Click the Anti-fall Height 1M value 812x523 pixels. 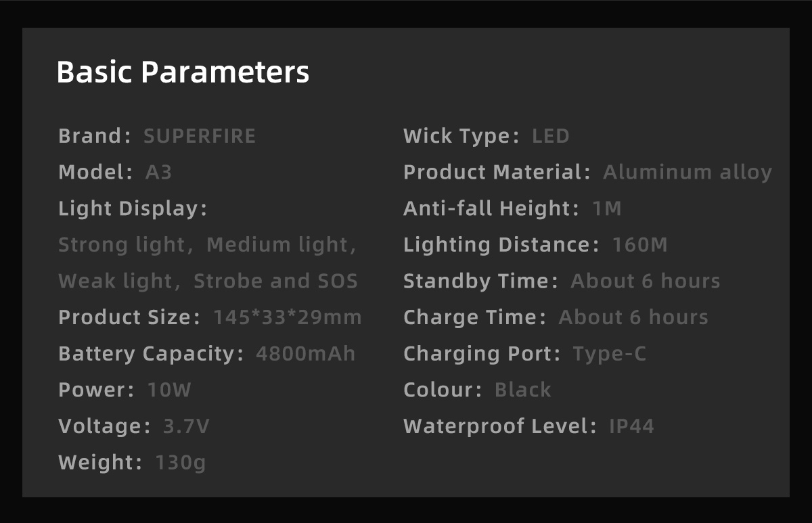[607, 209]
